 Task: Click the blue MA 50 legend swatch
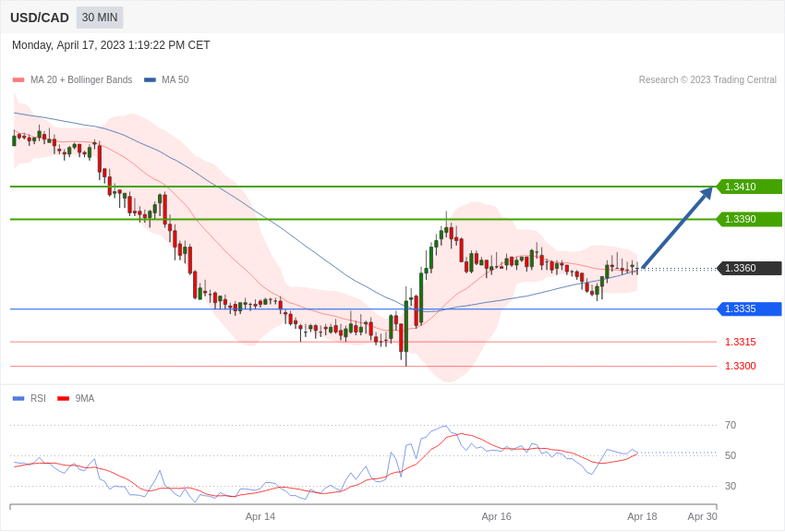pyautogui.click(x=151, y=80)
